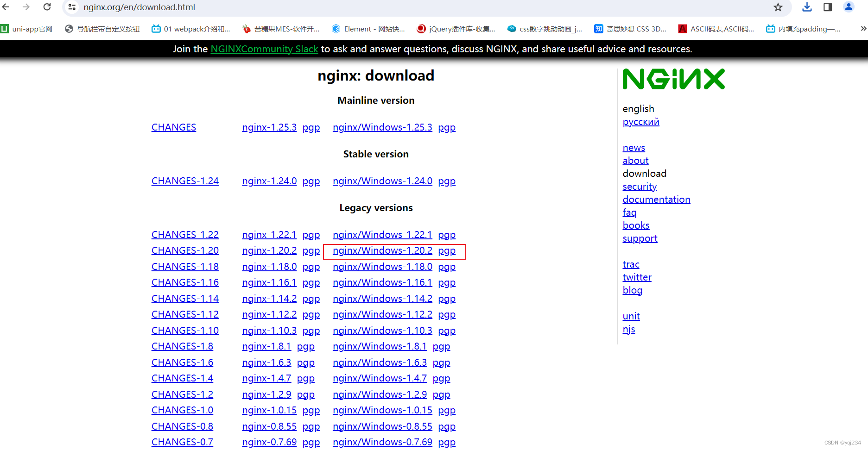Screen dimensions: 868x450
Task: Open the mainline CHANGES link
Action: pos(174,127)
